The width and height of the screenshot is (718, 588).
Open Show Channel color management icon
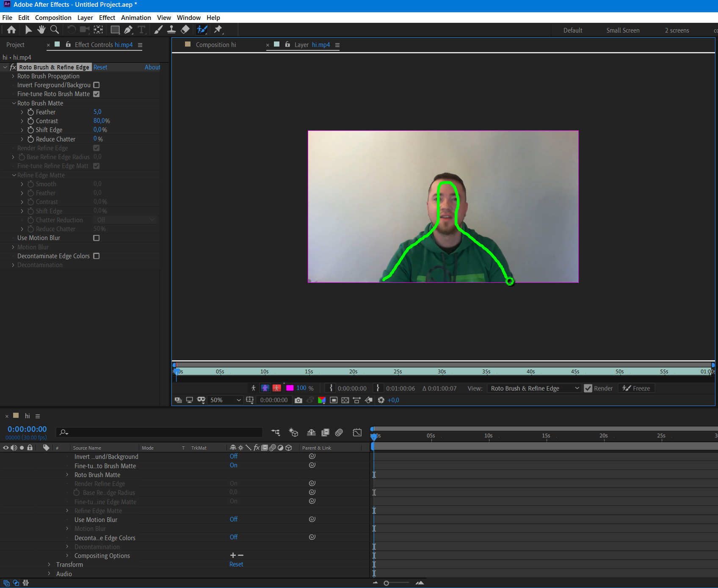pyautogui.click(x=322, y=400)
